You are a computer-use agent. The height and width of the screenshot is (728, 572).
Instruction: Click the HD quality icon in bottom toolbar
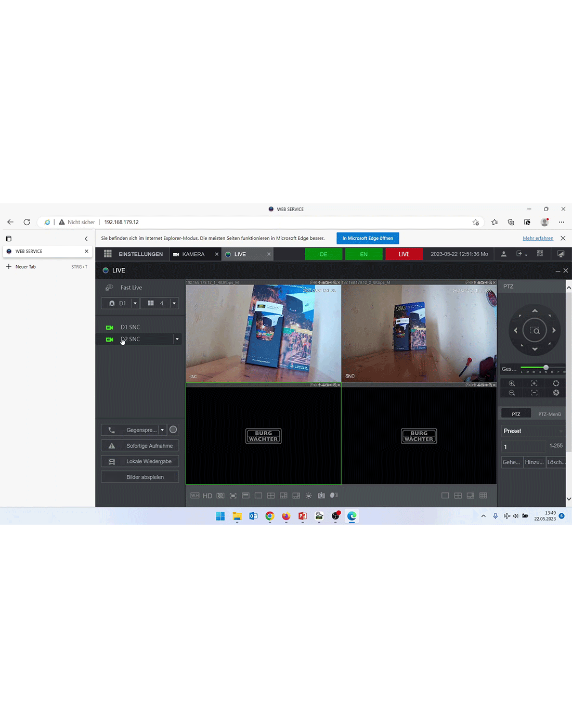(207, 496)
